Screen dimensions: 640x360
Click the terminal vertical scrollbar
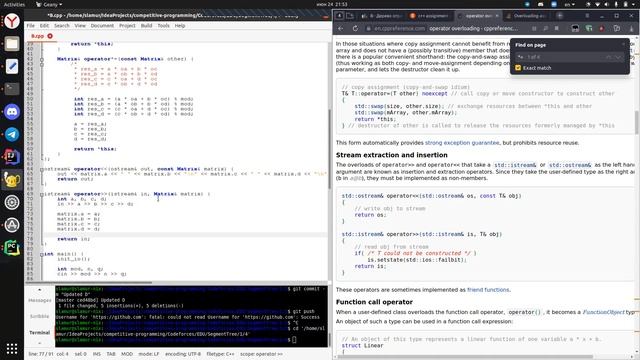pos(330,340)
